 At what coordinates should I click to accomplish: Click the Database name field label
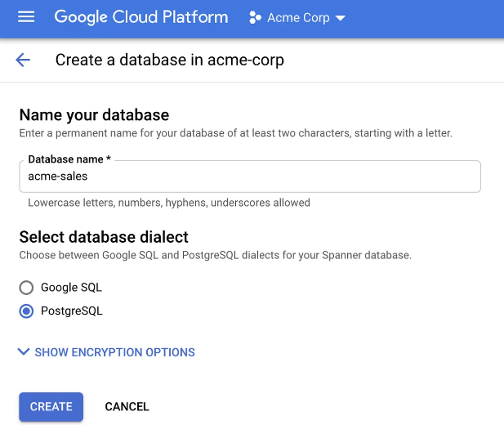click(69, 159)
